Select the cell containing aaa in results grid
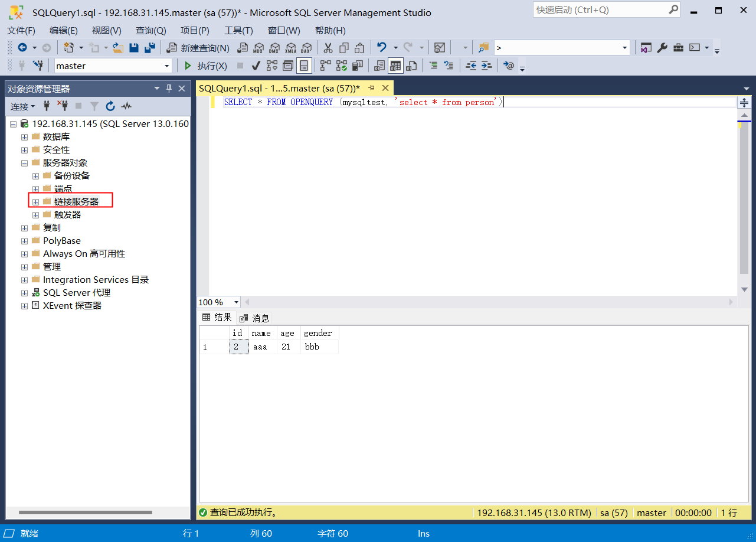Viewport: 756px width, 542px height. 261,347
